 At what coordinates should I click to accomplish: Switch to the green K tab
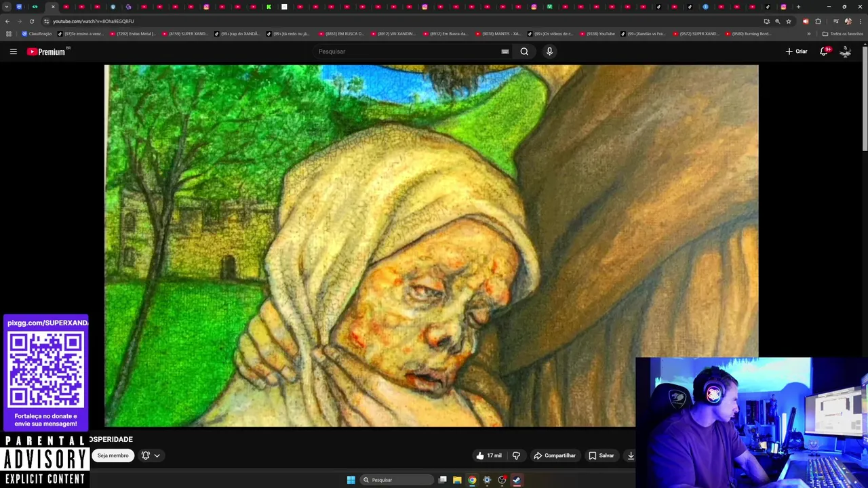pos(269,7)
